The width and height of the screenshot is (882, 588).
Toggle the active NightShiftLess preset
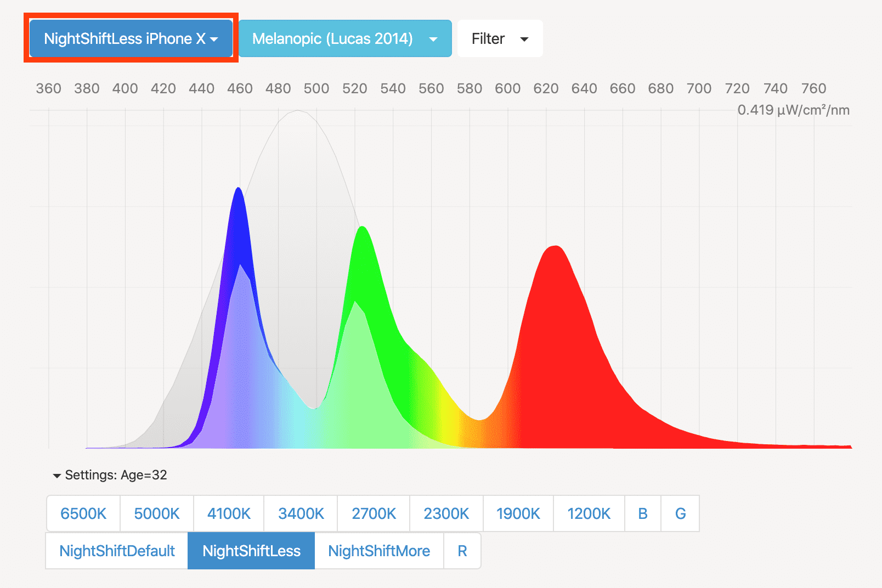(x=251, y=551)
